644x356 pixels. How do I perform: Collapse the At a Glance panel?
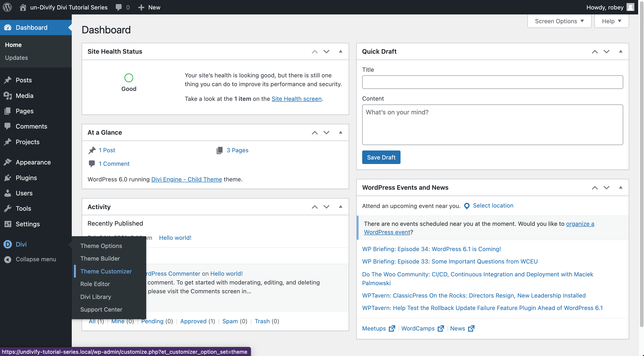(341, 132)
